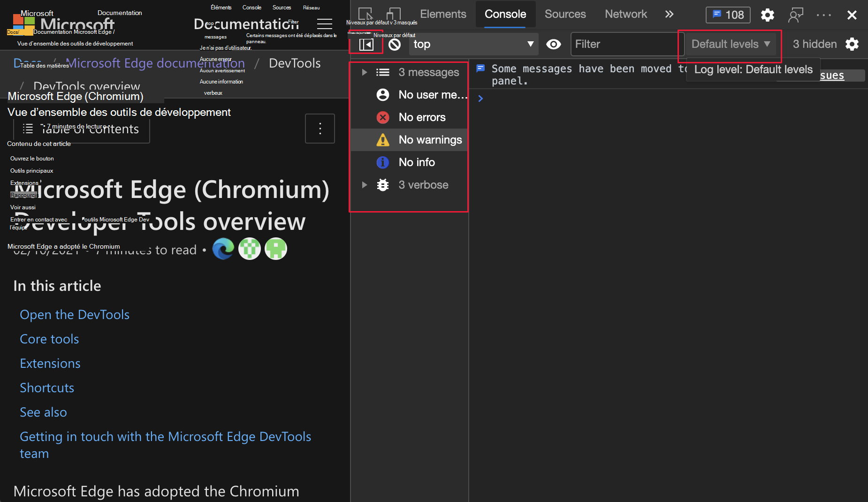Viewport: 868px width, 502px height.
Task: Open console settings gear beside 3 hidden
Action: [852, 44]
